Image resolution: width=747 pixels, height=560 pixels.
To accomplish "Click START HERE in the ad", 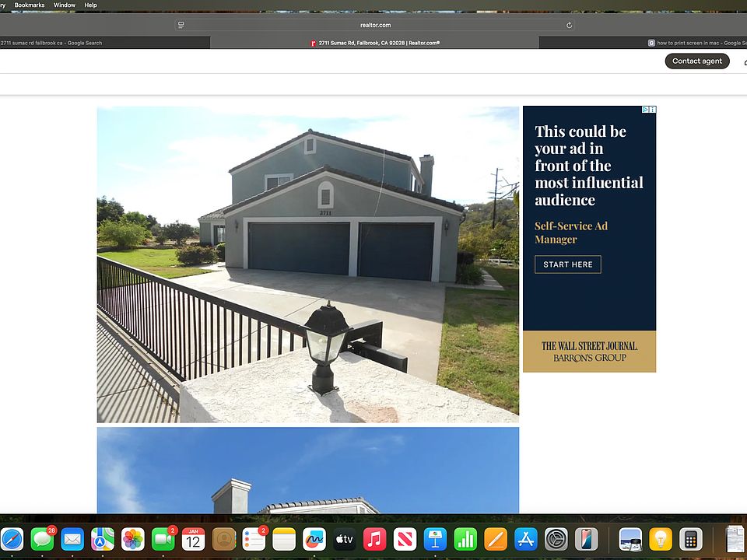I will pyautogui.click(x=567, y=264).
